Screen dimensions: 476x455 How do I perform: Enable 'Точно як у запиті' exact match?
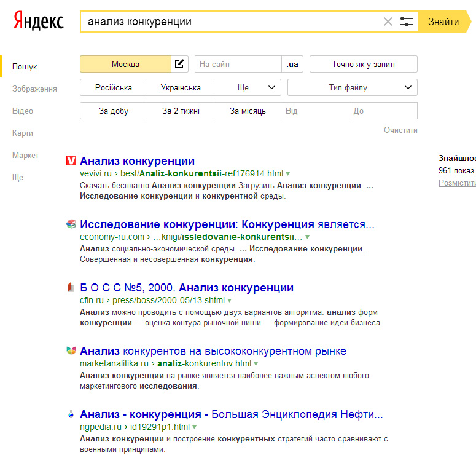364,64
